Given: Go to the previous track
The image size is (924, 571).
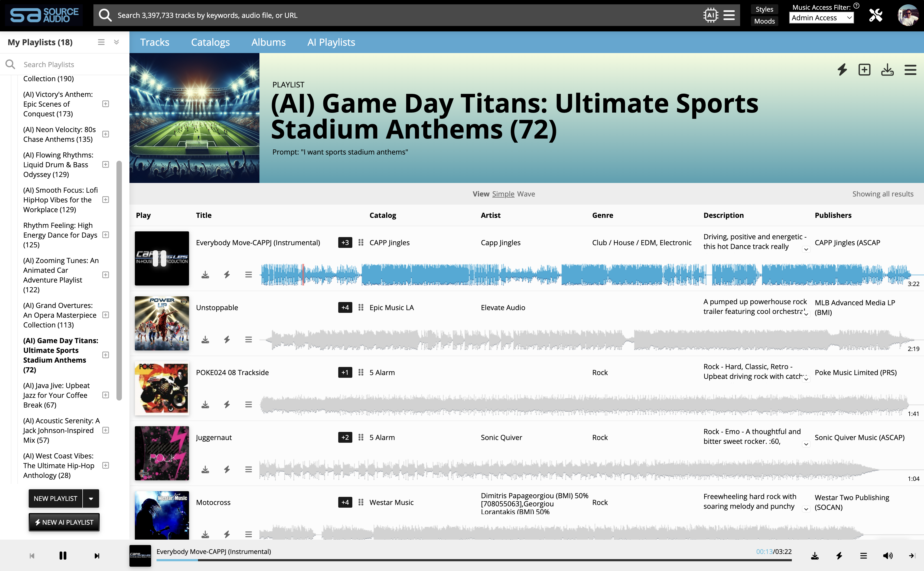Looking at the screenshot, I should (x=32, y=556).
